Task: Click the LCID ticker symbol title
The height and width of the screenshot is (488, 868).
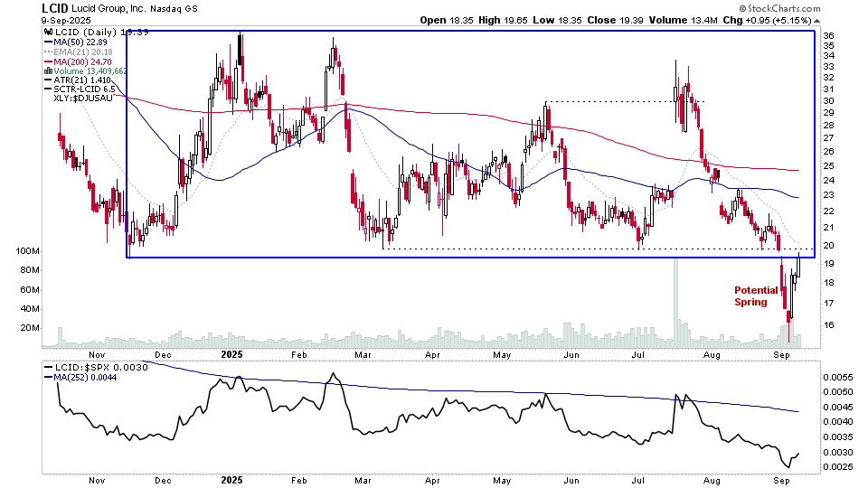Action: click(x=55, y=8)
